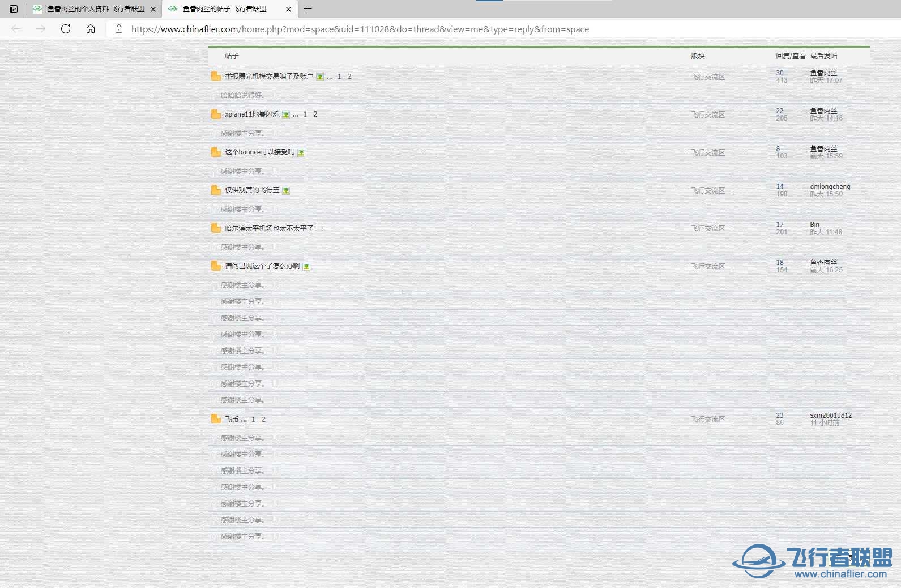
Task: Click the image attachment icon after 仅供观赏的飞行宝
Action: tap(286, 190)
